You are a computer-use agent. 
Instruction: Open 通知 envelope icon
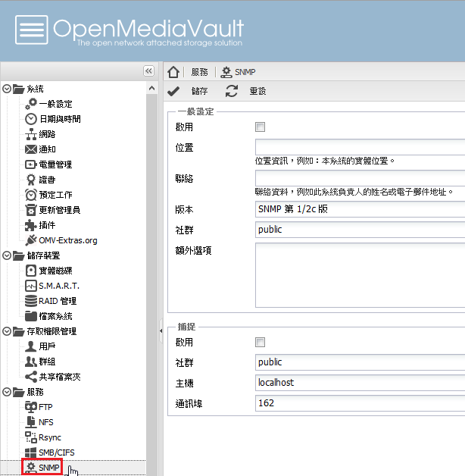pyautogui.click(x=31, y=149)
